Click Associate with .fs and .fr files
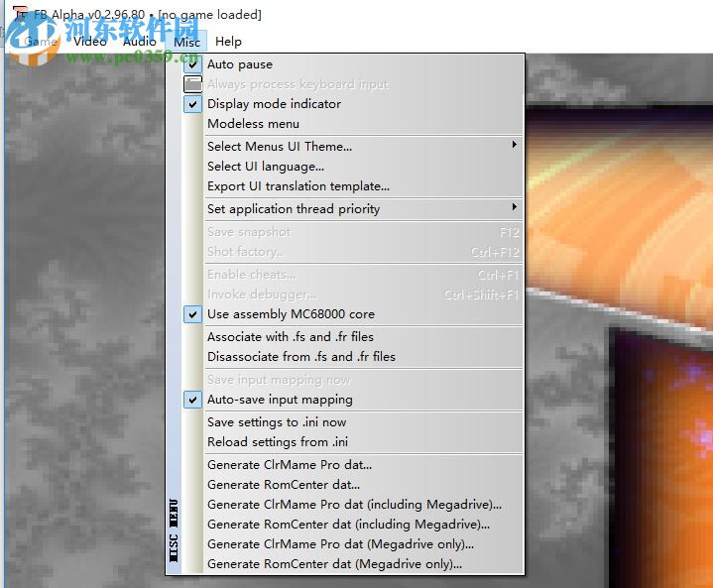Viewport: 713px width, 588px height. 352,337
